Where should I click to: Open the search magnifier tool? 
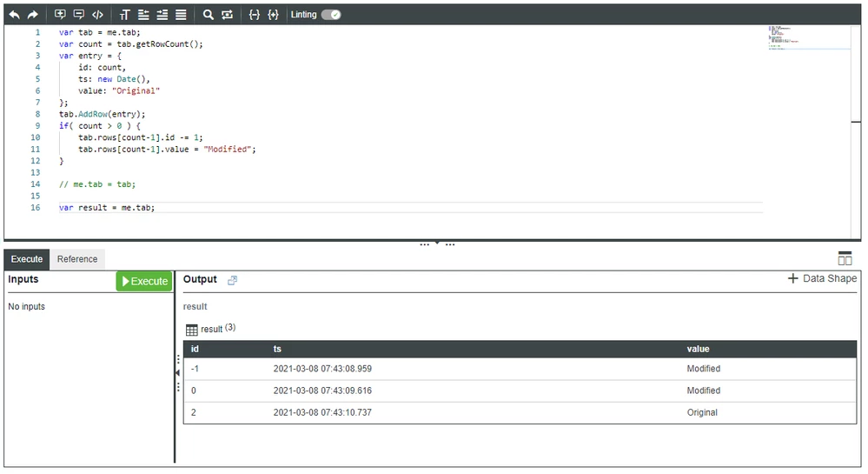click(209, 15)
